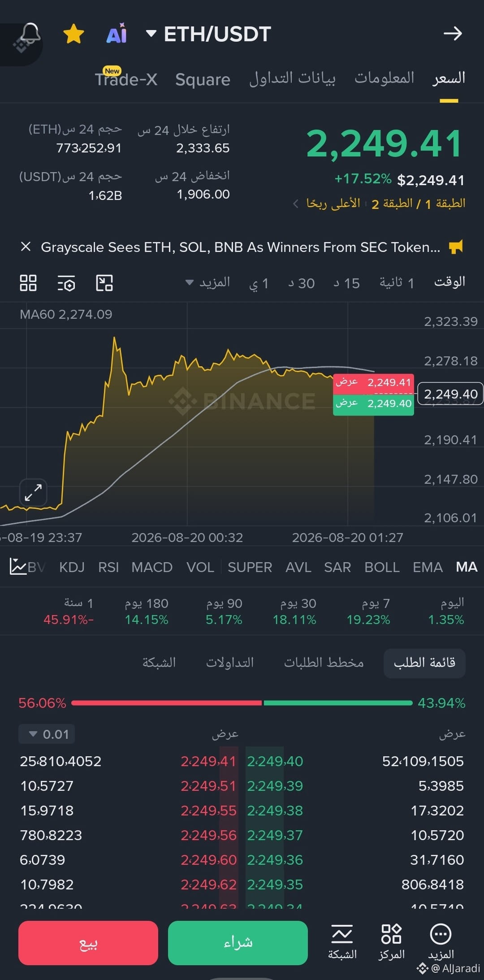484x980 pixels.
Task: Tap the price alert bell icon
Action: tap(30, 34)
